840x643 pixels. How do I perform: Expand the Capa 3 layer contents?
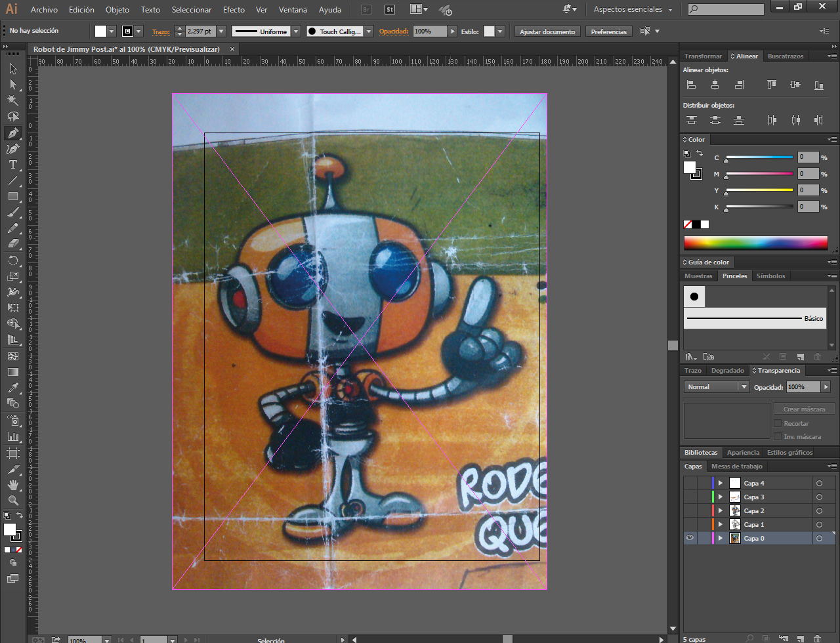pyautogui.click(x=721, y=497)
